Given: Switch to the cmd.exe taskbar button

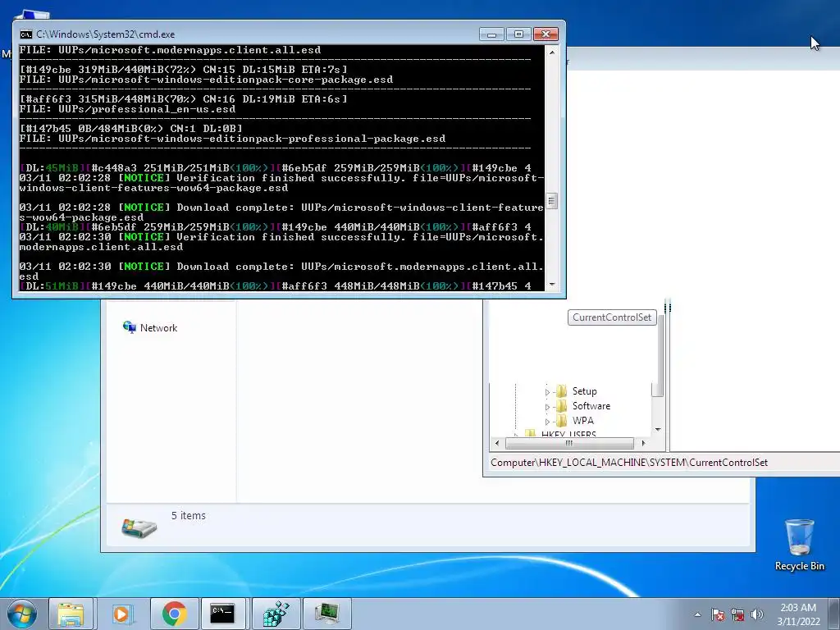Looking at the screenshot, I should [x=222, y=614].
